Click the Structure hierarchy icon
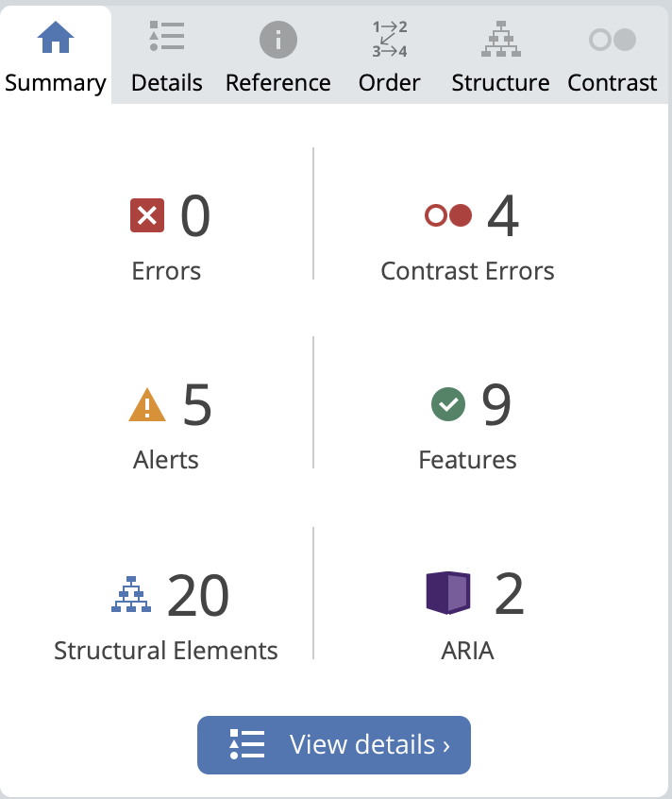This screenshot has height=799, width=672. coord(500,39)
